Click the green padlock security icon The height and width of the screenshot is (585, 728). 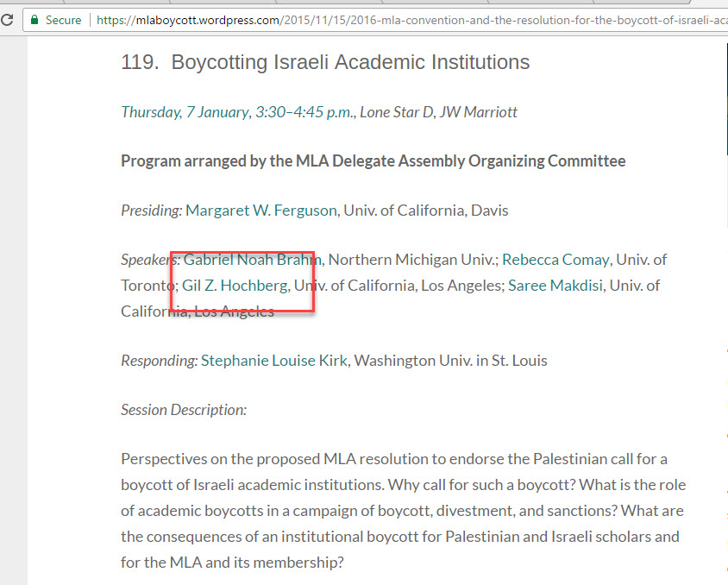[x=34, y=19]
